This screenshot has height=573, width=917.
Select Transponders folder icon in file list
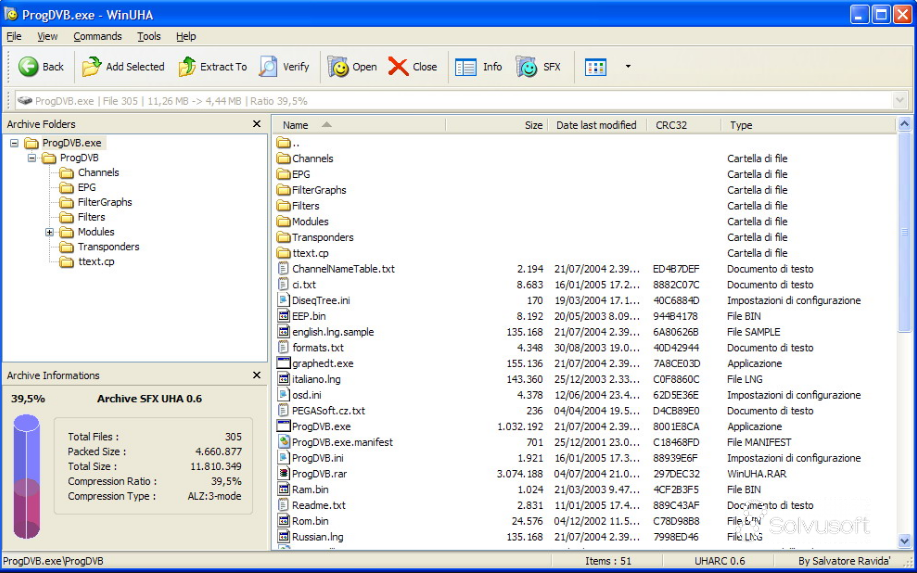coord(284,237)
